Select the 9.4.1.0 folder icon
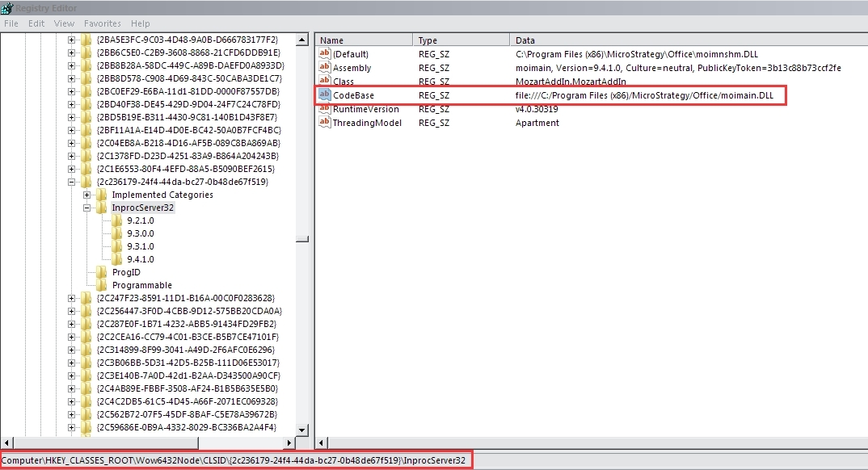This screenshot has width=868, height=470. [x=118, y=259]
